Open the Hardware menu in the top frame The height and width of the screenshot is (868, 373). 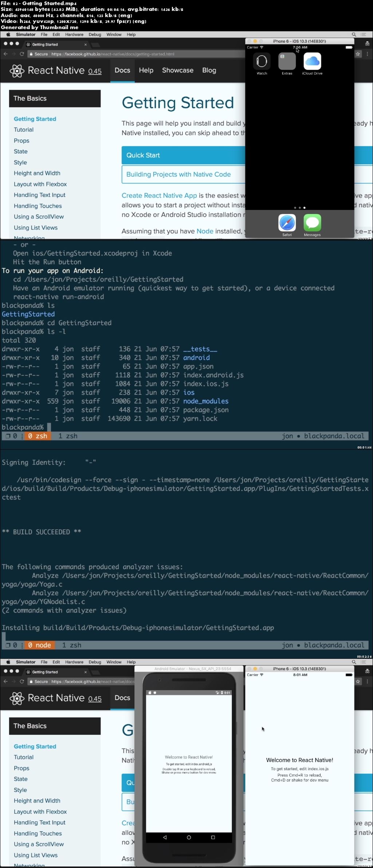pos(74,35)
